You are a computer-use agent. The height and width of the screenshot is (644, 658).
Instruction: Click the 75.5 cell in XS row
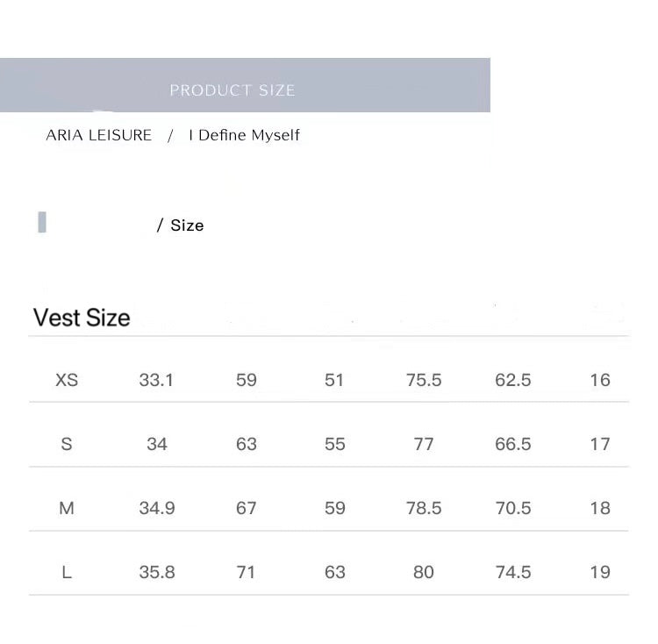(424, 380)
